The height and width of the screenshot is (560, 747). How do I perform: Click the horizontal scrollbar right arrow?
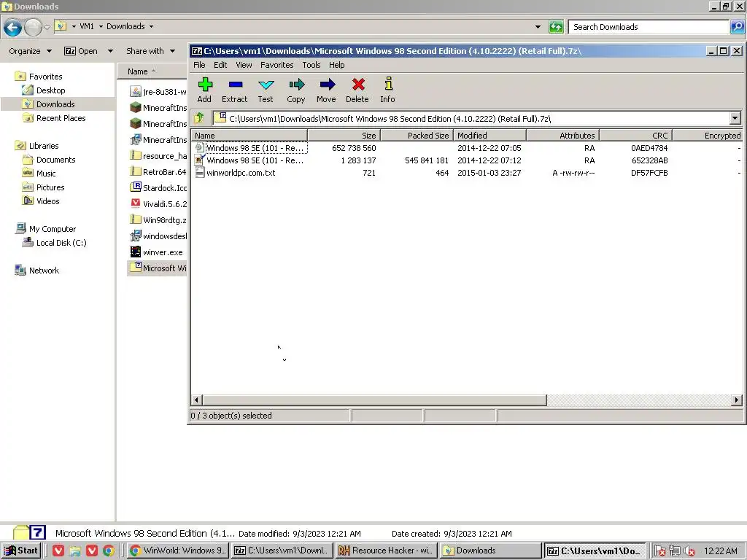(x=737, y=400)
